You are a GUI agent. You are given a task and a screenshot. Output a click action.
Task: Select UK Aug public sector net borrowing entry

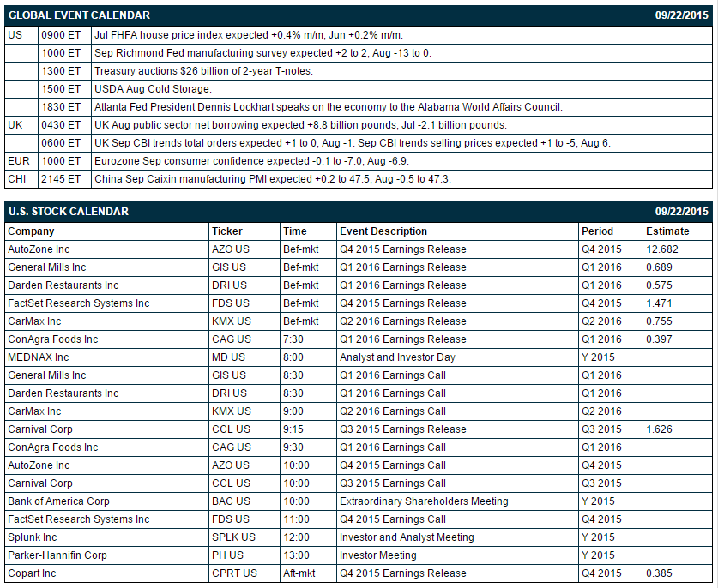pos(300,125)
